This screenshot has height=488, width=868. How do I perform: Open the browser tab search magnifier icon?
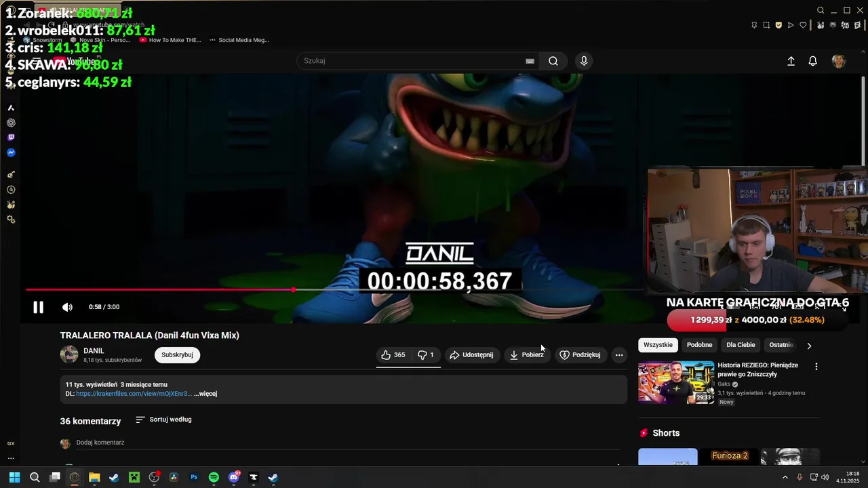pos(821,10)
